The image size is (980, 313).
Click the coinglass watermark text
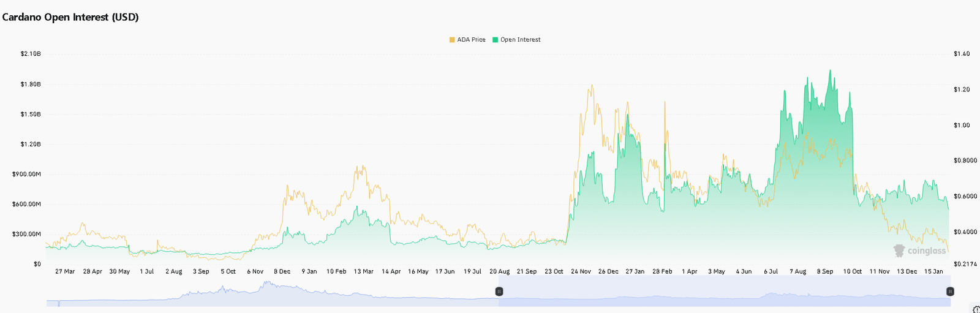tap(926, 251)
